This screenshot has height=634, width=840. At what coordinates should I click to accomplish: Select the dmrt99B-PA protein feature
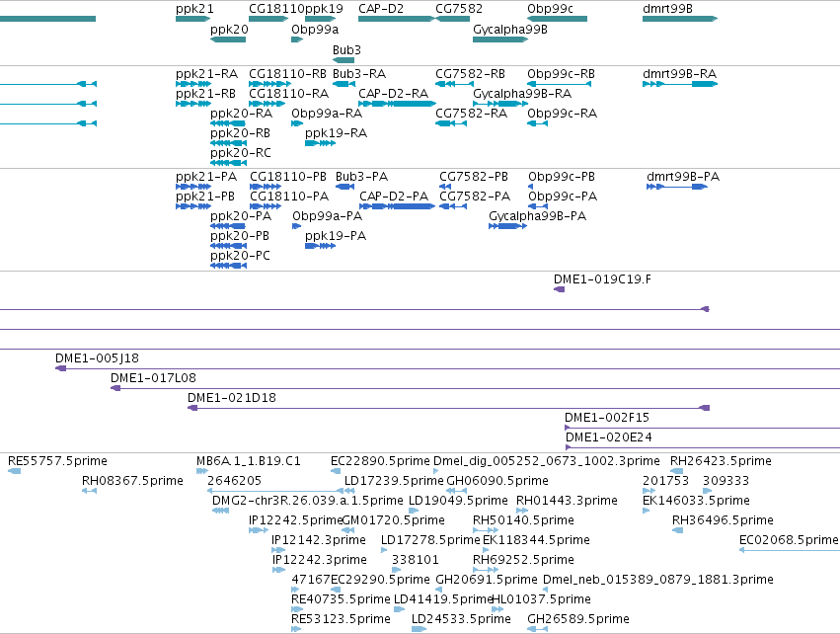tap(677, 187)
